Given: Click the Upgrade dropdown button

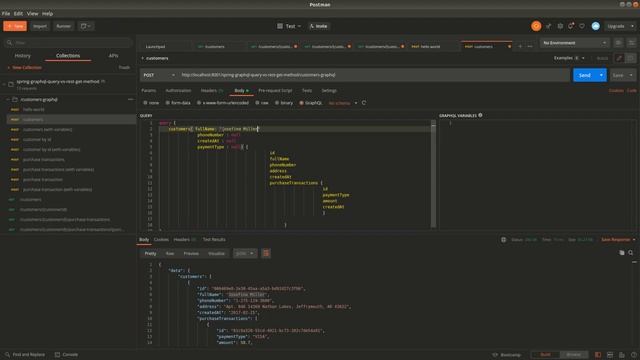Looking at the screenshot, I should 620,26.
